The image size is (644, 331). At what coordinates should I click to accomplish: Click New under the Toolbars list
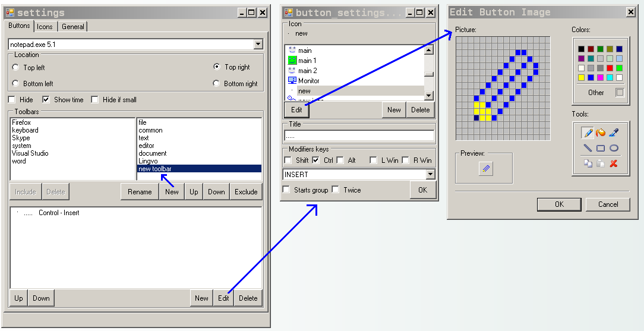[x=172, y=192]
